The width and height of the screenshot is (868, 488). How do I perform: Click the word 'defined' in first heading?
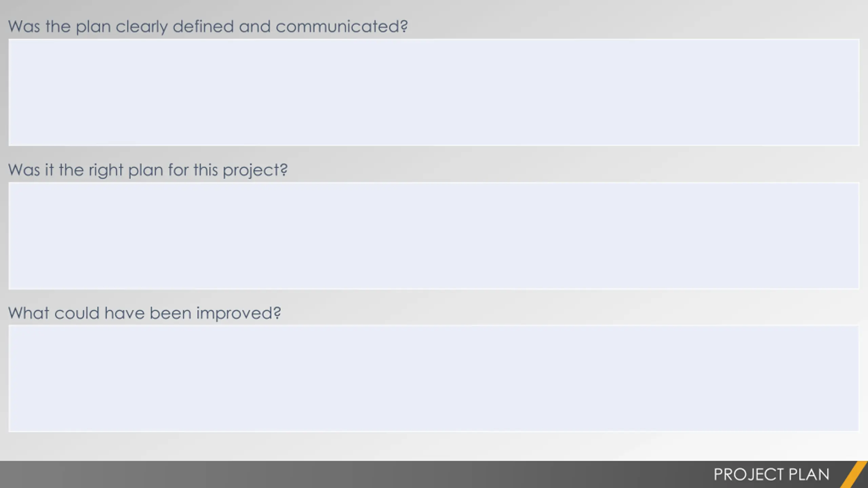[203, 26]
